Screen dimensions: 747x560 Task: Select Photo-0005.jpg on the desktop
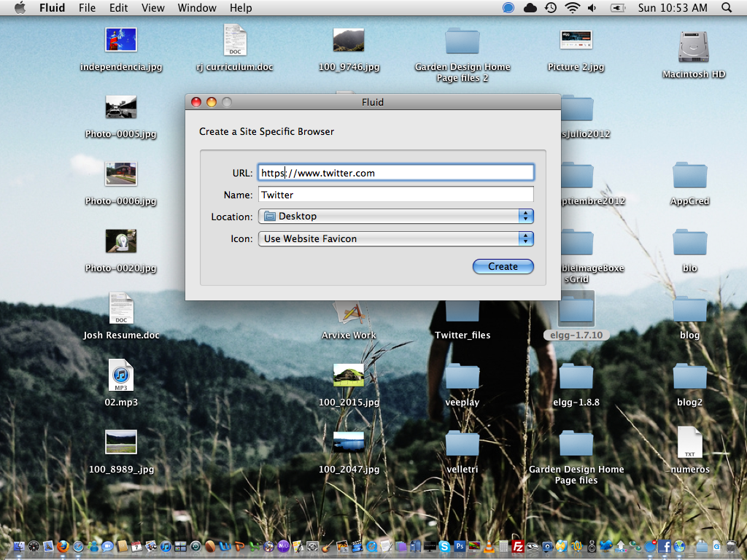click(121, 106)
